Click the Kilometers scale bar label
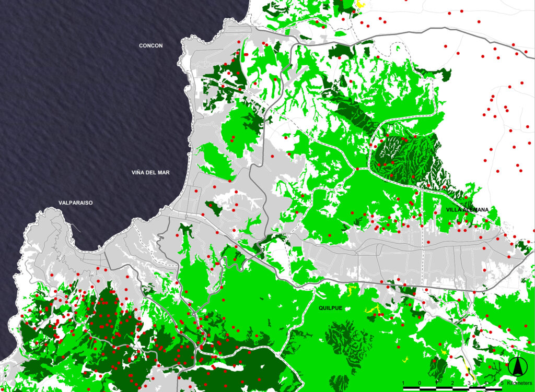The height and width of the screenshot is (392, 535). click(519, 383)
